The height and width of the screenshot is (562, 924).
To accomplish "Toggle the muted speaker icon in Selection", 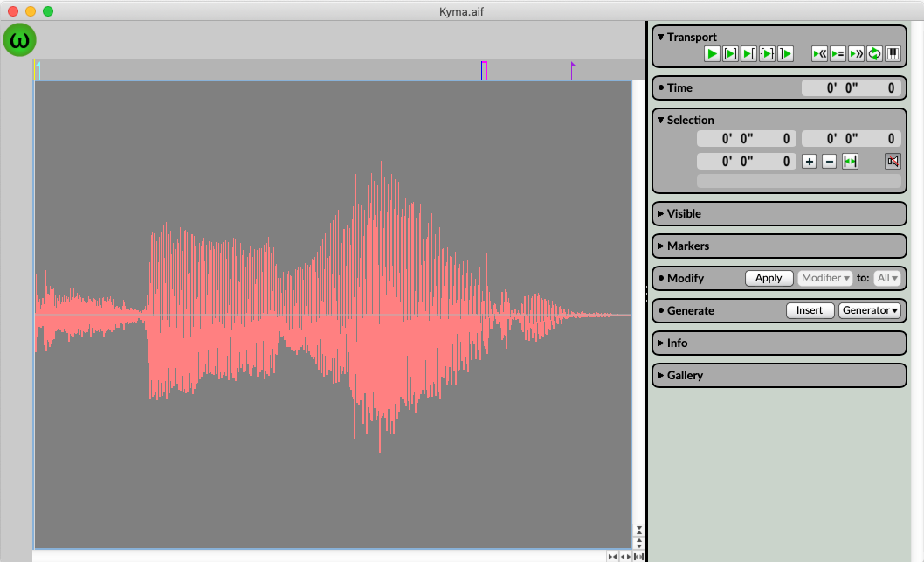I will [x=893, y=162].
